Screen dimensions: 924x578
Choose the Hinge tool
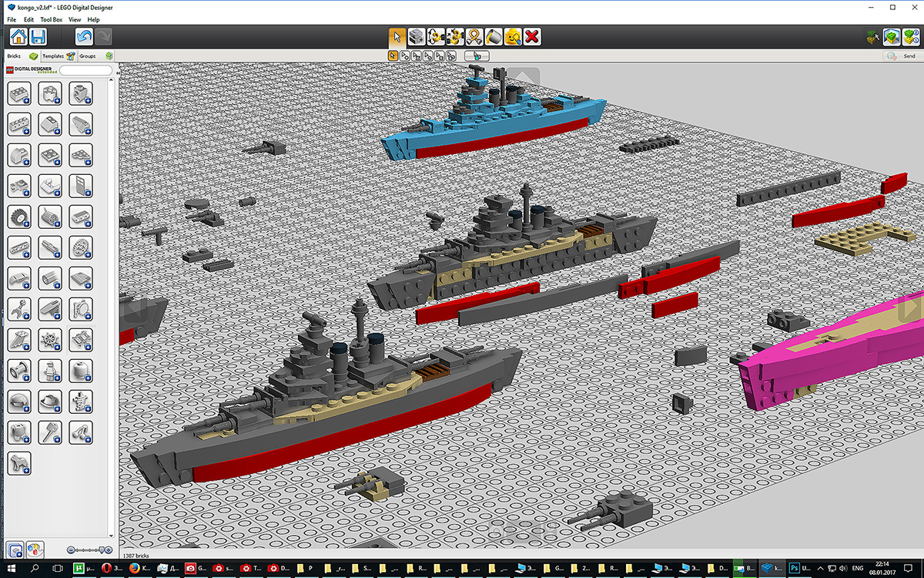[436, 36]
